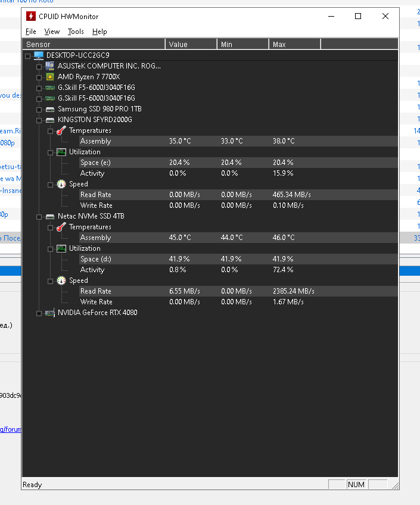
Task: Click the Sensor column header
Action: coord(94,44)
